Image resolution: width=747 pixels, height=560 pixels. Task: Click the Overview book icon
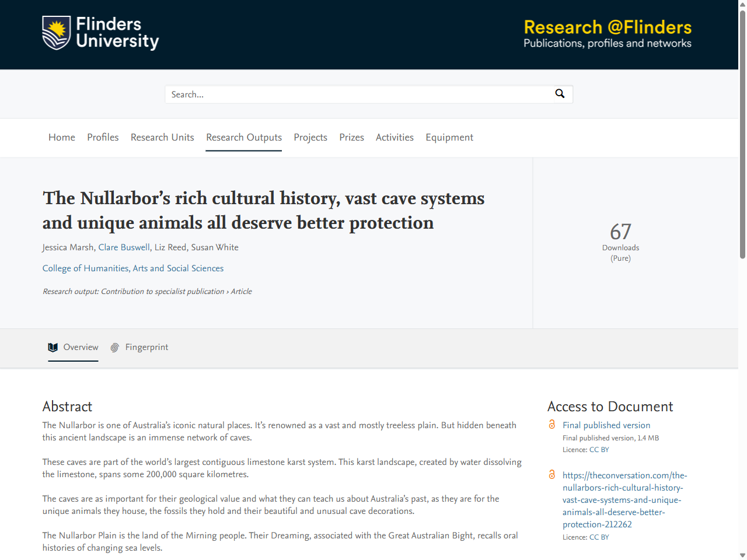pyautogui.click(x=53, y=348)
